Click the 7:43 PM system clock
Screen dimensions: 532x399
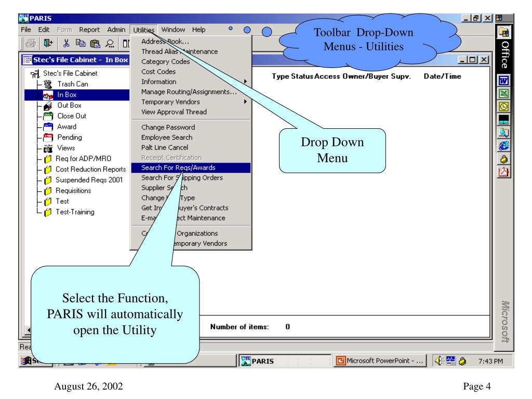pyautogui.click(x=490, y=362)
